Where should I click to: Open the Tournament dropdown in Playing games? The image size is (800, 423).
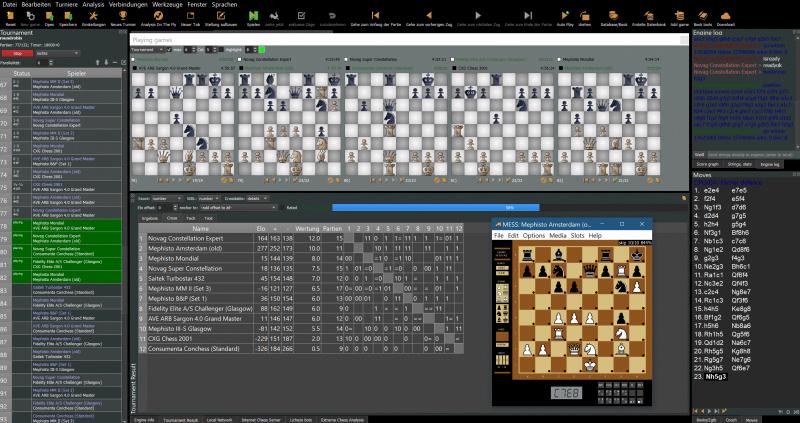pyautogui.click(x=149, y=48)
